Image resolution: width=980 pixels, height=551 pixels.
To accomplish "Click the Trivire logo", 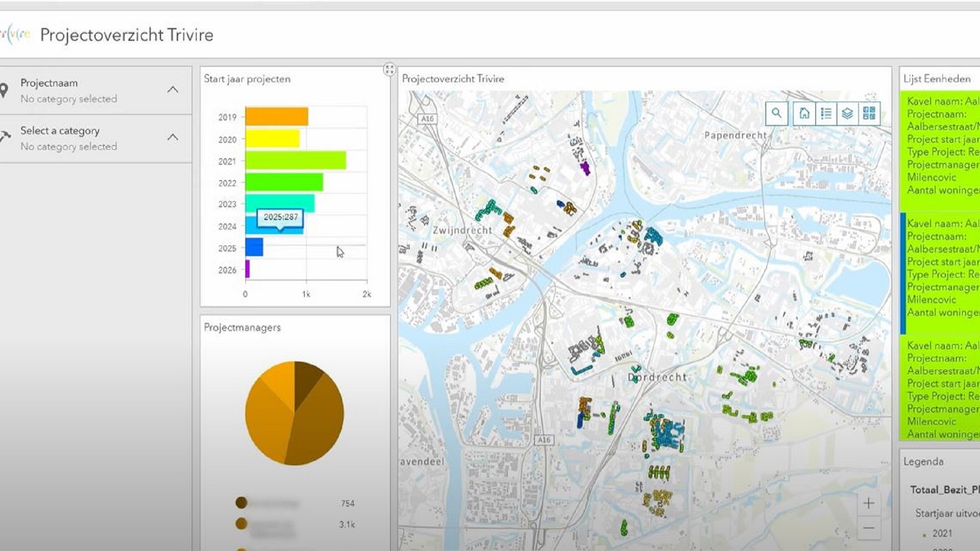I will (x=15, y=35).
